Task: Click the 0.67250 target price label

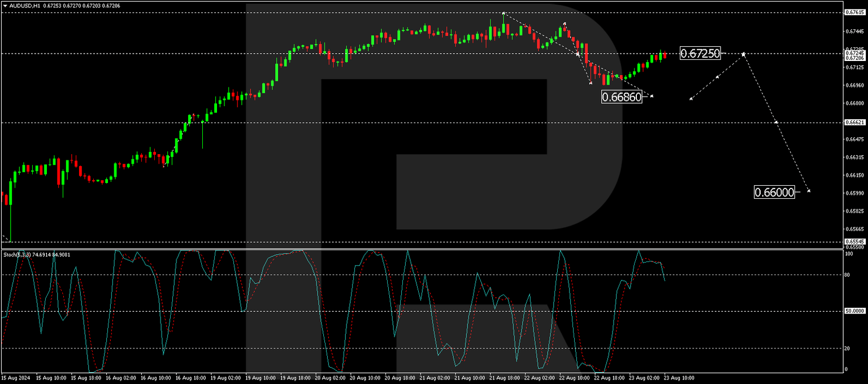Action: coord(701,54)
